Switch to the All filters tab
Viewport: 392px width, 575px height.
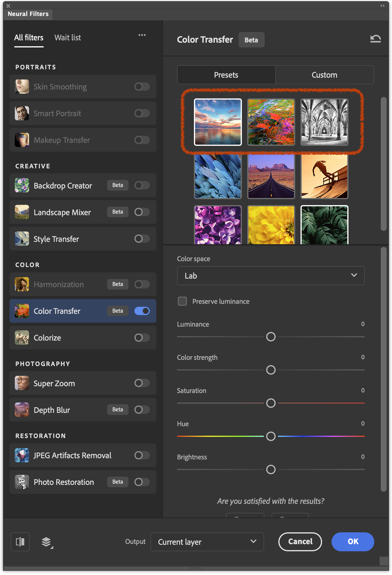pos(29,38)
